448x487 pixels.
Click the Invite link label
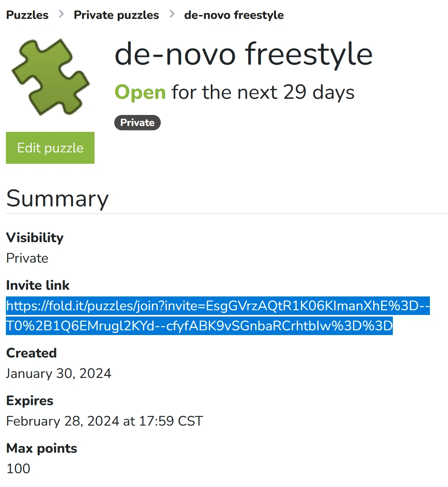38,285
